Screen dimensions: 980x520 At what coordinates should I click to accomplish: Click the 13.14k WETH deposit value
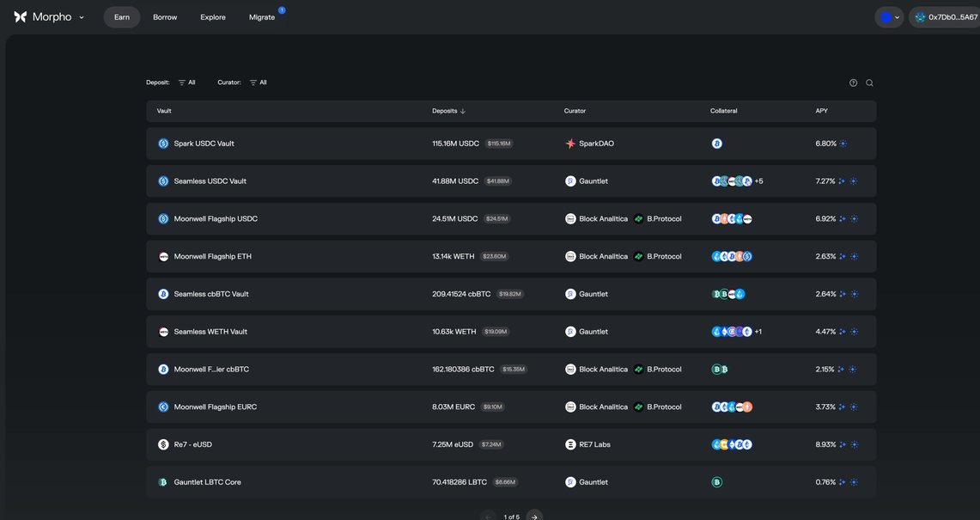coord(453,256)
